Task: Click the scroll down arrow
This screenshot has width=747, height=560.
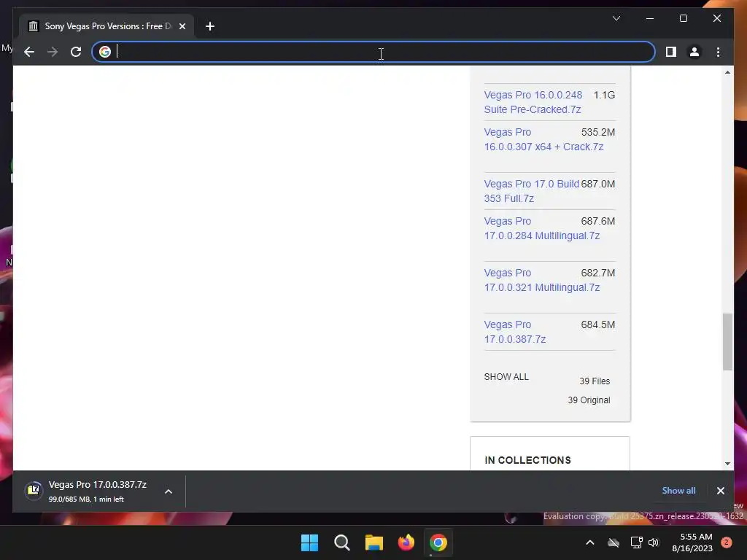Action: point(727,463)
